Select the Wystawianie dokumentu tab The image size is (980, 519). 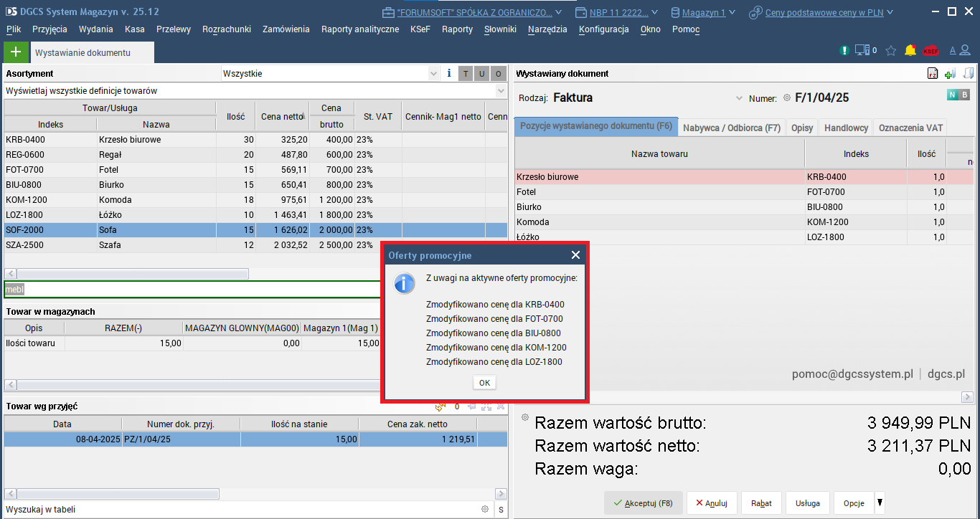pos(91,53)
